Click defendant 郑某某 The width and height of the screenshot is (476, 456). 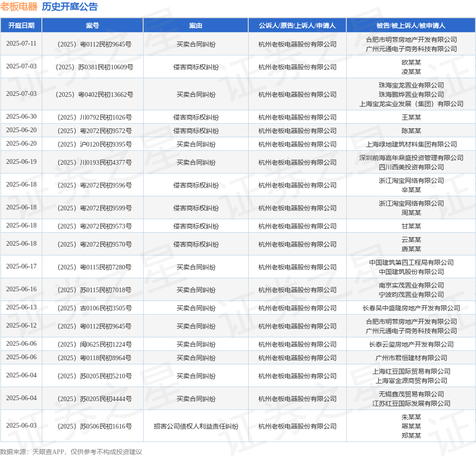coord(411,436)
